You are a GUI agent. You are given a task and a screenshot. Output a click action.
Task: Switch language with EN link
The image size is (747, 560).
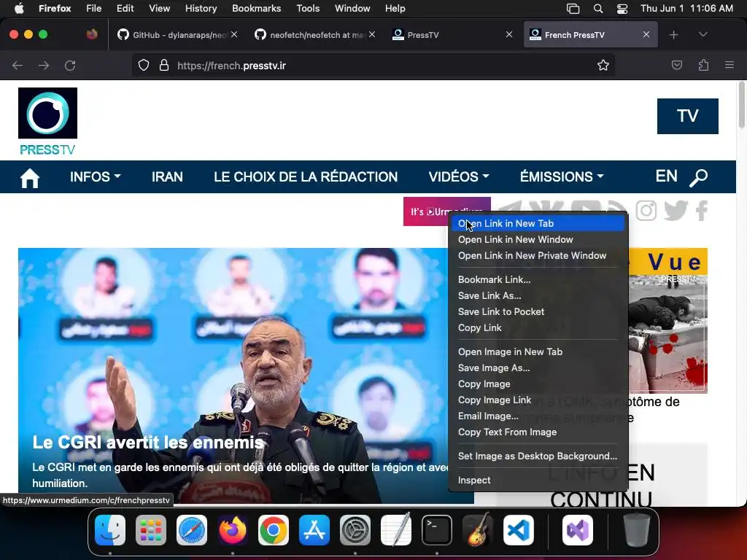click(x=666, y=176)
